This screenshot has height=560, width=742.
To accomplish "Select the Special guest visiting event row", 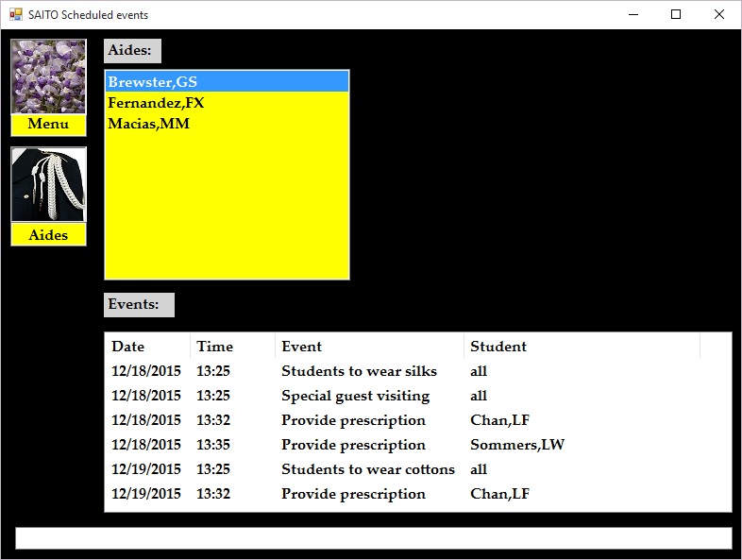I will [355, 396].
